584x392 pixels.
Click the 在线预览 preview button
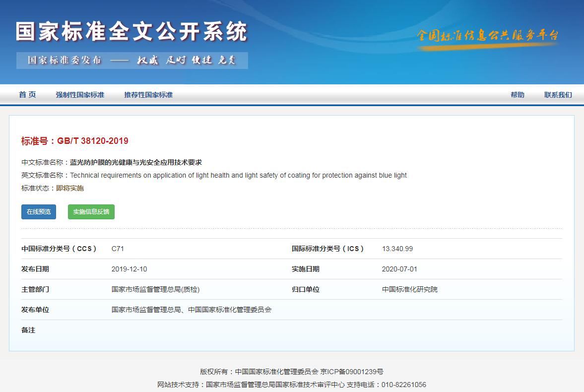38,211
